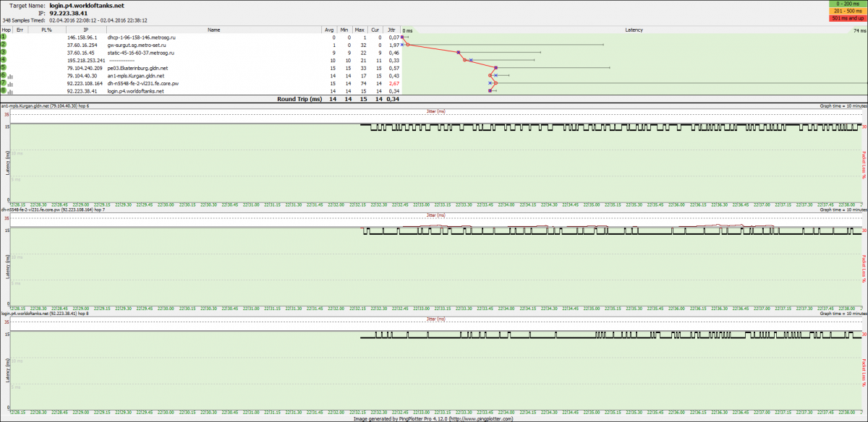Viewport: 868px width, 422px height.
Task: Click the 74 ms latency scale label
Action: pyautogui.click(x=859, y=31)
